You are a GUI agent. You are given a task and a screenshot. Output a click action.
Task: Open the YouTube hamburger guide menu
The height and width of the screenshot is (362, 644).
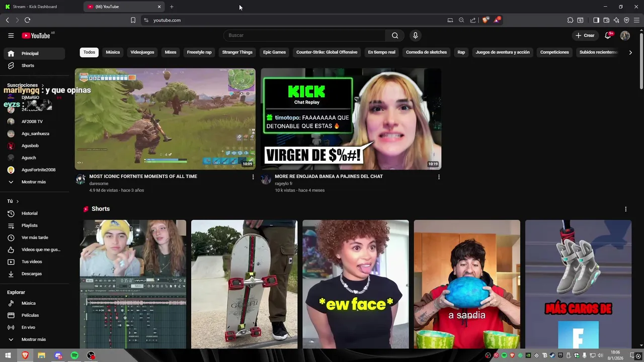click(x=11, y=35)
